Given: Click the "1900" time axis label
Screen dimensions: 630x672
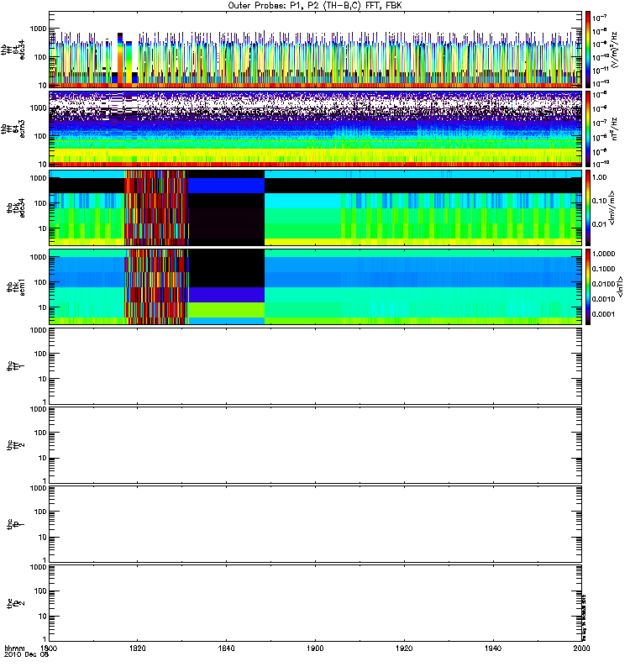Looking at the screenshot, I should 315,648.
